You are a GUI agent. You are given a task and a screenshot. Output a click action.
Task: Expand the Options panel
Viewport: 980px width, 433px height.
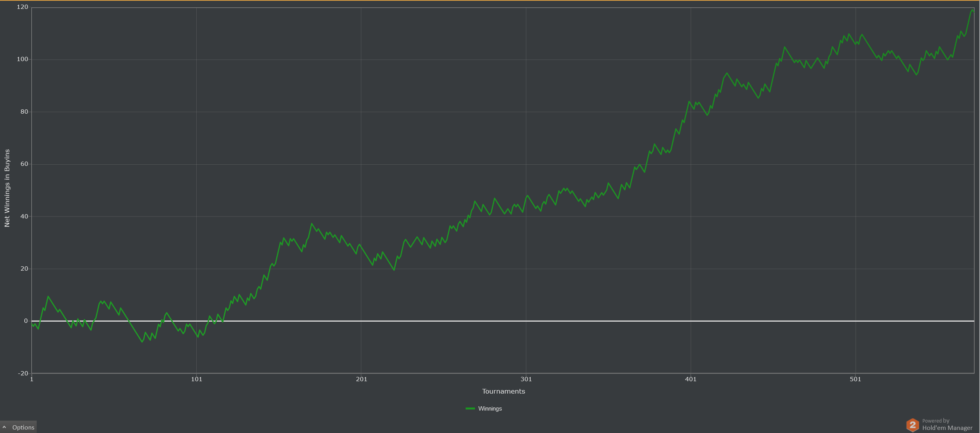(18, 427)
